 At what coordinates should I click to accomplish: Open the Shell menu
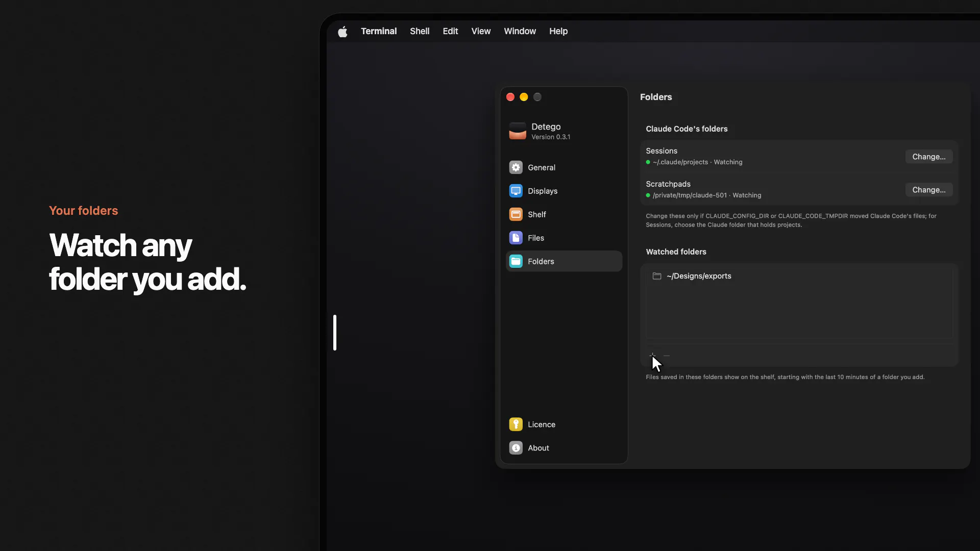pos(420,31)
